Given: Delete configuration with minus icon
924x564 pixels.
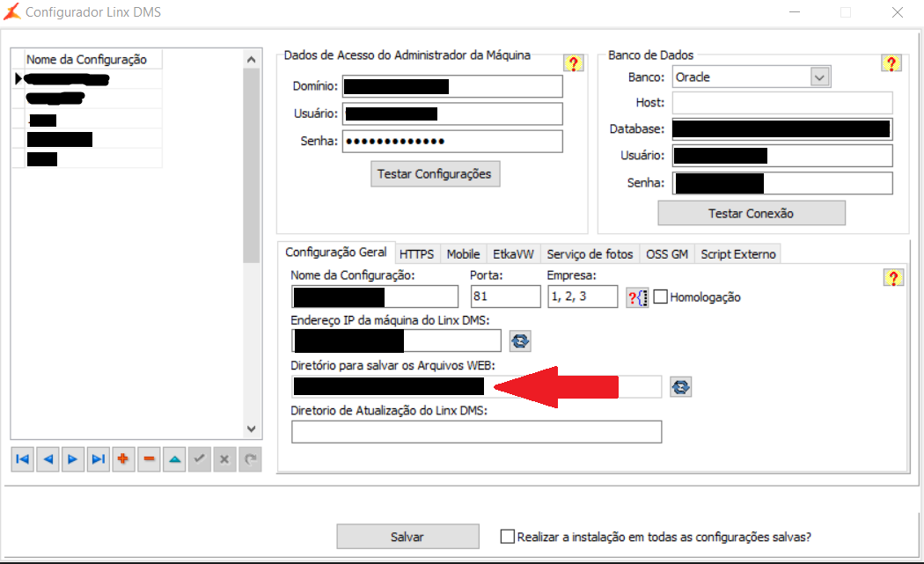Looking at the screenshot, I should [x=149, y=459].
